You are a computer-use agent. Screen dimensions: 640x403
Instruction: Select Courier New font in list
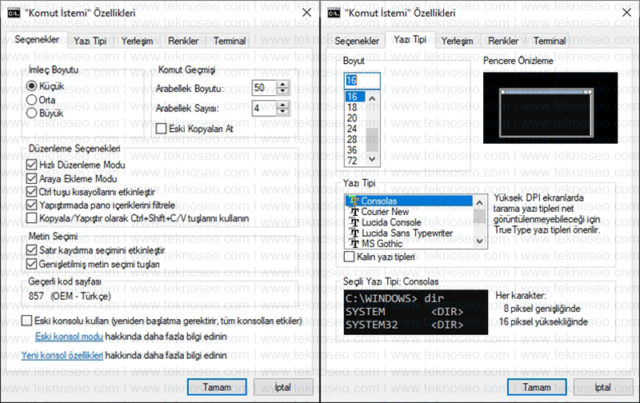pyautogui.click(x=409, y=212)
